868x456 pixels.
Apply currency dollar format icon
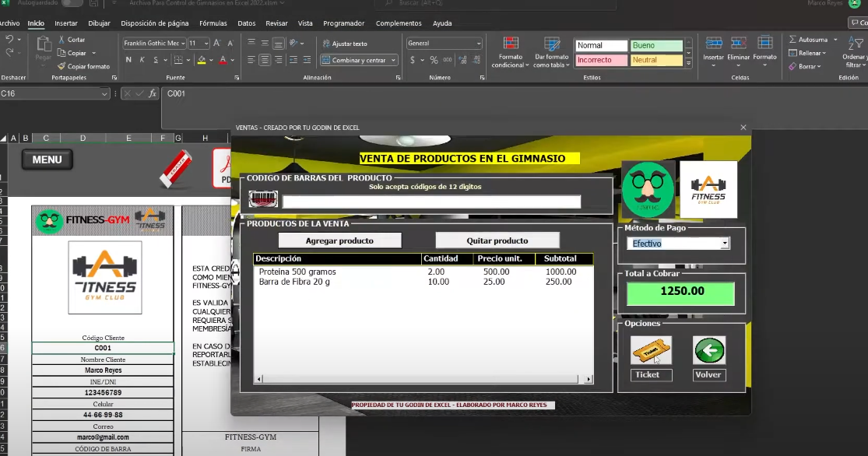tap(413, 60)
